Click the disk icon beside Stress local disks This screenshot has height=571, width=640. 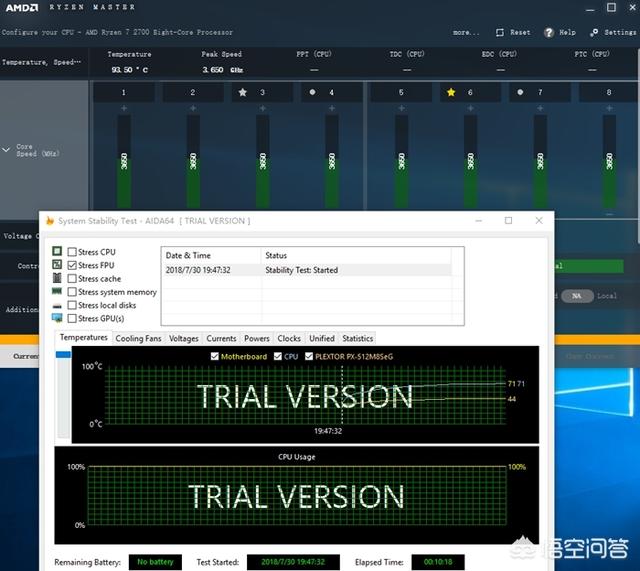point(57,306)
